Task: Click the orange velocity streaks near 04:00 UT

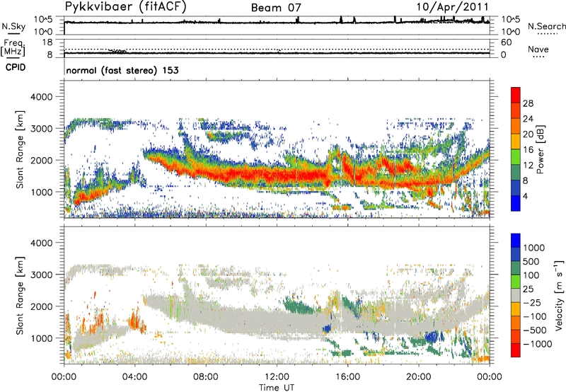Action: coord(135,321)
